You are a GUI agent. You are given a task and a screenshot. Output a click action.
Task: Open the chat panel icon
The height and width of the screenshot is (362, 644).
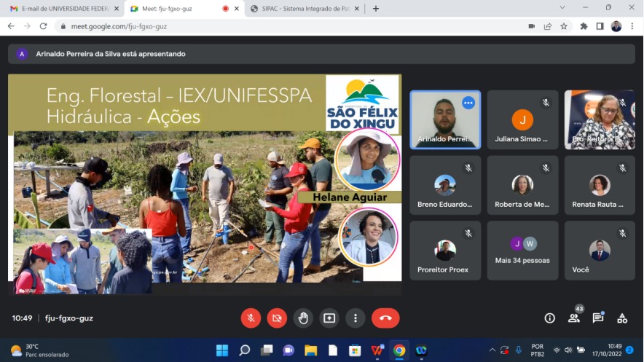pos(598,318)
